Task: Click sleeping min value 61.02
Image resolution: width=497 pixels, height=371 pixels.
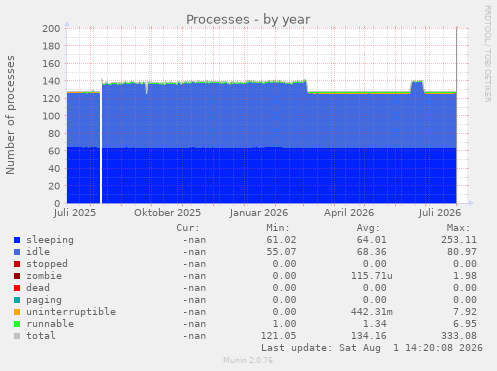Action: coord(281,240)
